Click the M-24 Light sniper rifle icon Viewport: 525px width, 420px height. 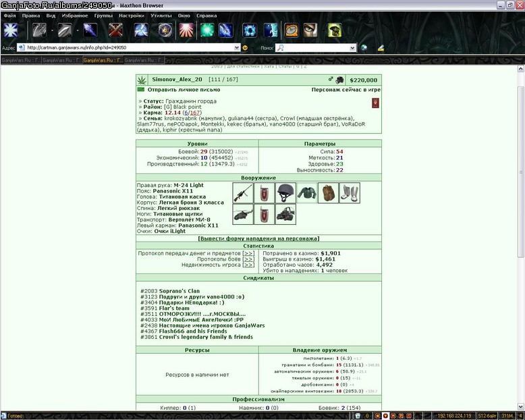243,193
